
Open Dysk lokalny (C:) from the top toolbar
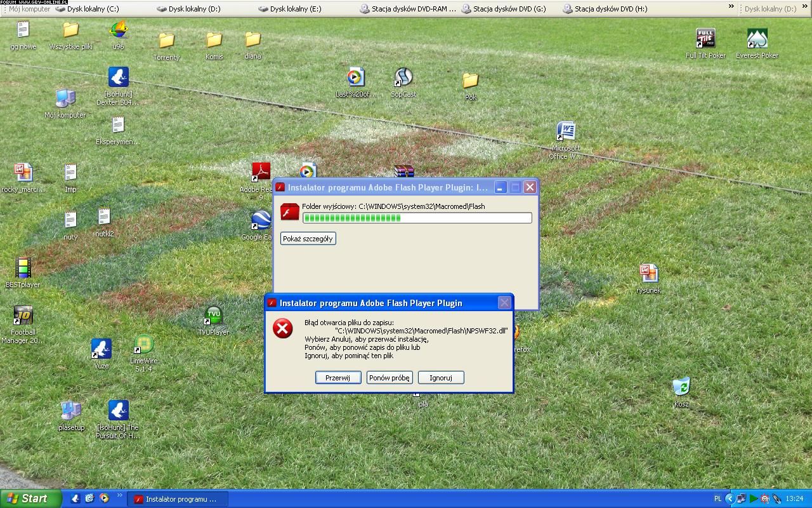(x=88, y=9)
